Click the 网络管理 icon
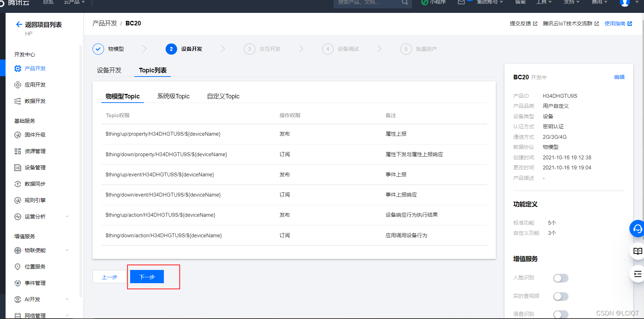The width and height of the screenshot is (644, 319). point(18,316)
